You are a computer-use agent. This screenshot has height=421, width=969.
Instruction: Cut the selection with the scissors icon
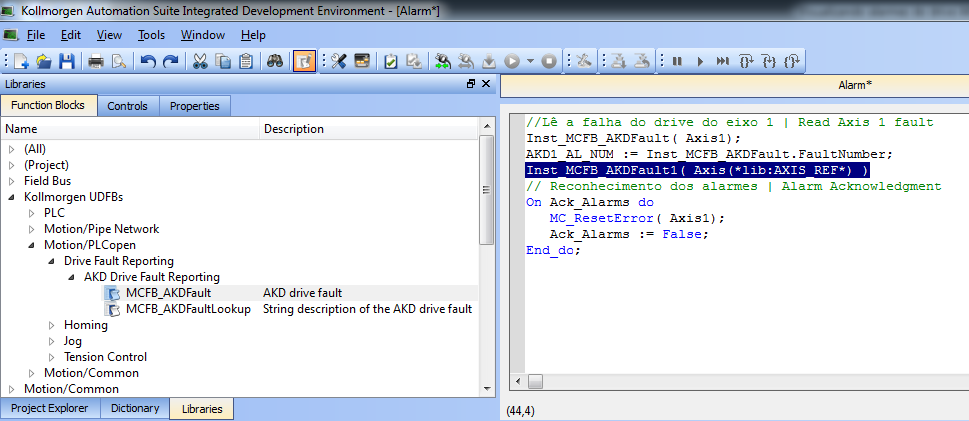click(200, 61)
